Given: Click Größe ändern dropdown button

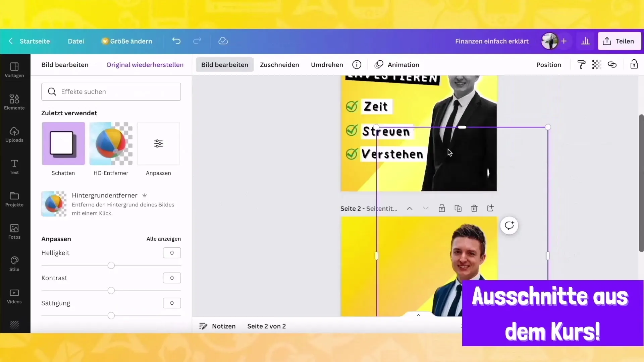Looking at the screenshot, I should coord(126,41).
